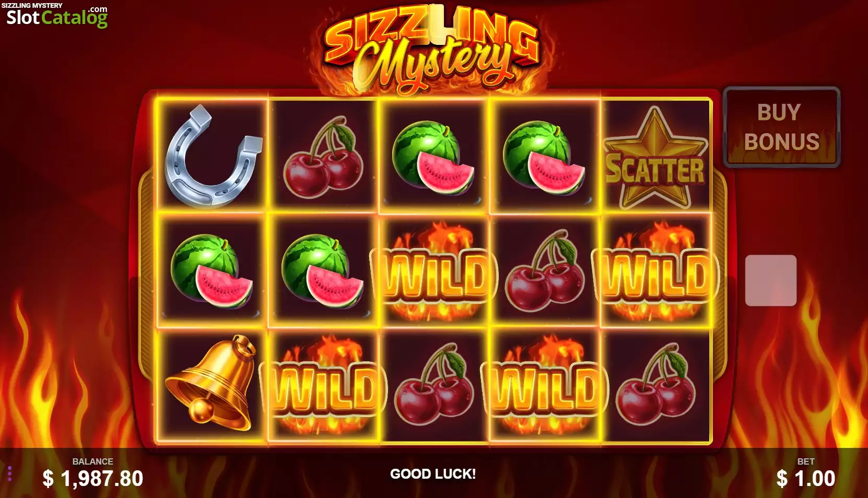868x498 pixels.
Task: Open the SlotCatalog.com logo link
Action: tap(55, 15)
